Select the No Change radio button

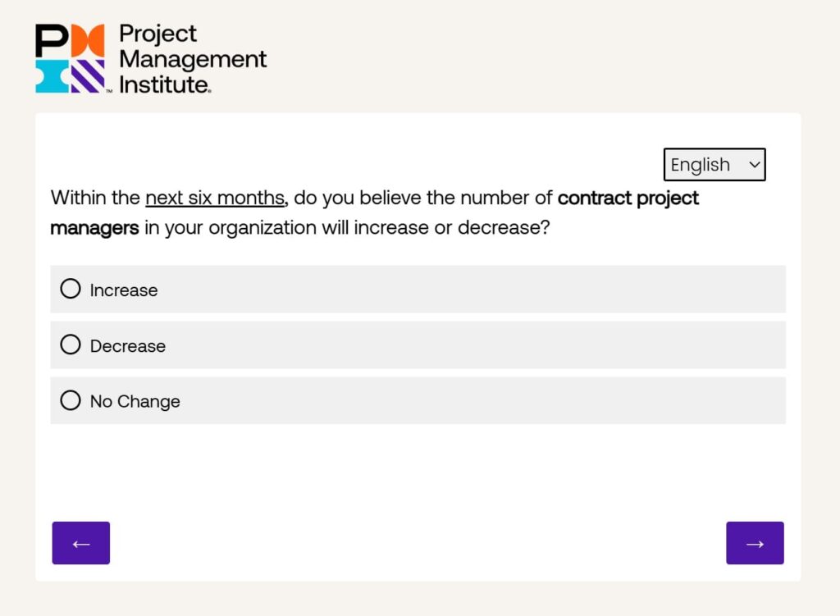point(71,400)
